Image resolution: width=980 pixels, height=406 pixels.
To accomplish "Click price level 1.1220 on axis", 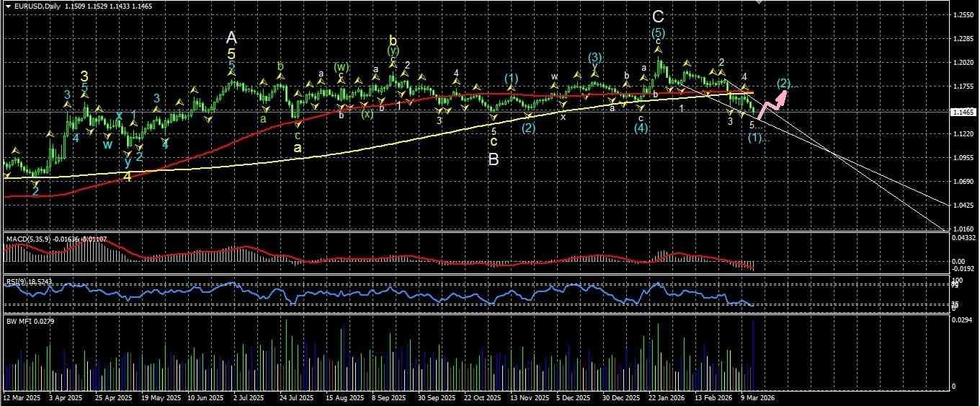I will tap(963, 134).
